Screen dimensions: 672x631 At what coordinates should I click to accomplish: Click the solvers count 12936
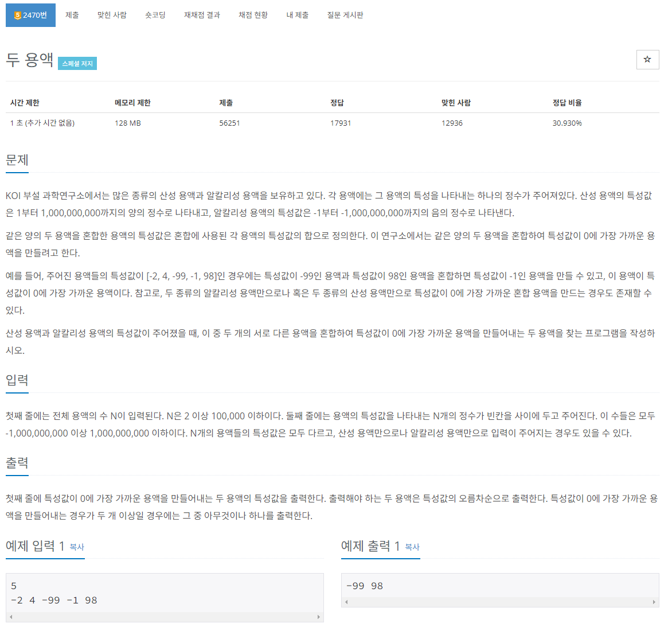coord(452,123)
